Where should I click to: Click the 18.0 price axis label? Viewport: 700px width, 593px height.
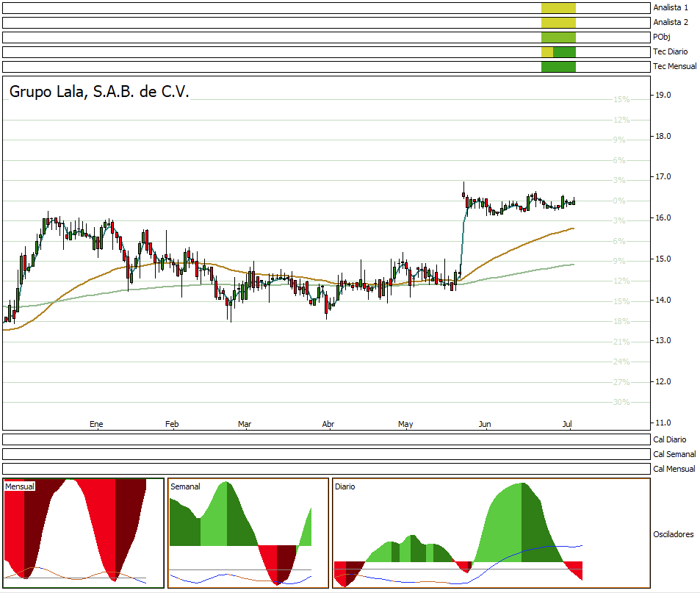tap(663, 136)
